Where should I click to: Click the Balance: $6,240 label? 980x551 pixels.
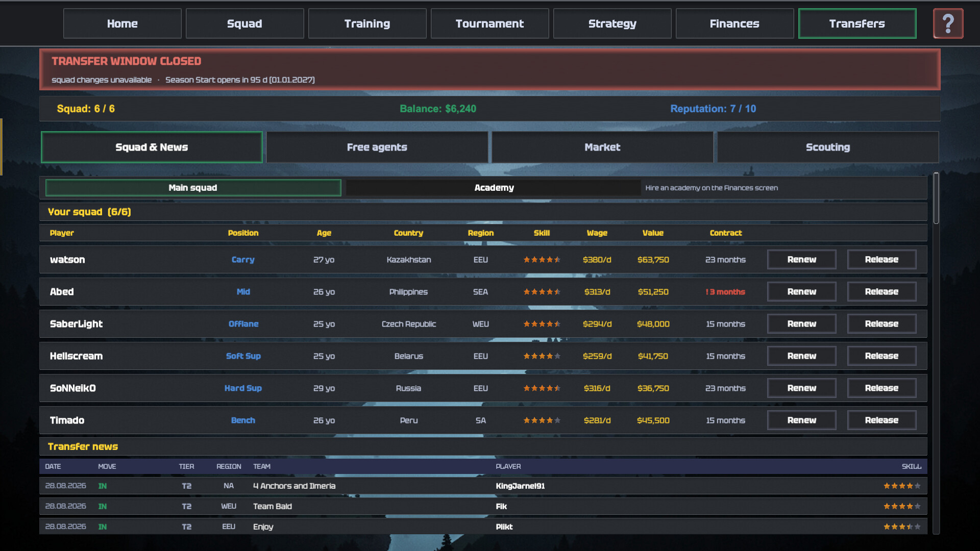point(438,109)
